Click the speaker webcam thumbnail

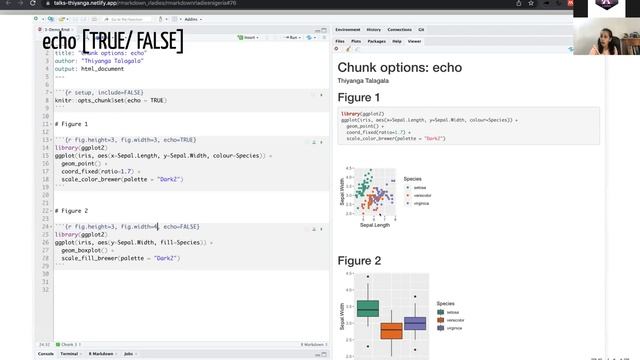click(x=607, y=36)
